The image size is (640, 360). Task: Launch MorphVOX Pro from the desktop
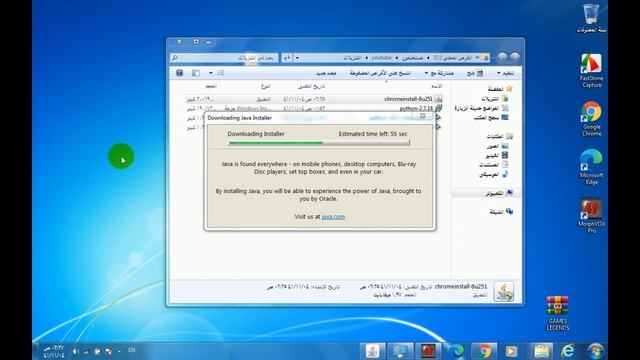591,216
